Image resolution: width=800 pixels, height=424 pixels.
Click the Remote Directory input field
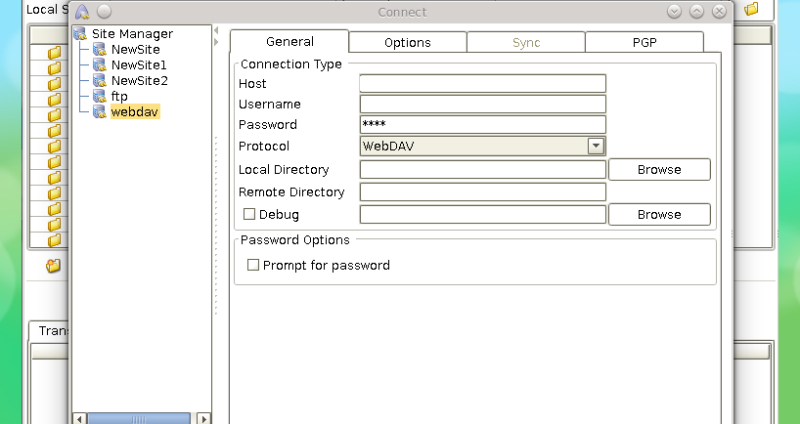[482, 192]
